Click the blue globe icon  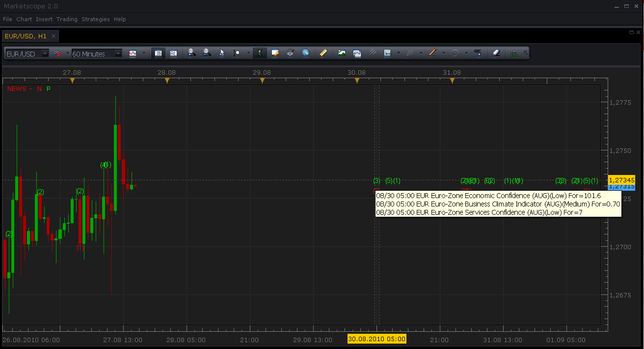coord(305,53)
